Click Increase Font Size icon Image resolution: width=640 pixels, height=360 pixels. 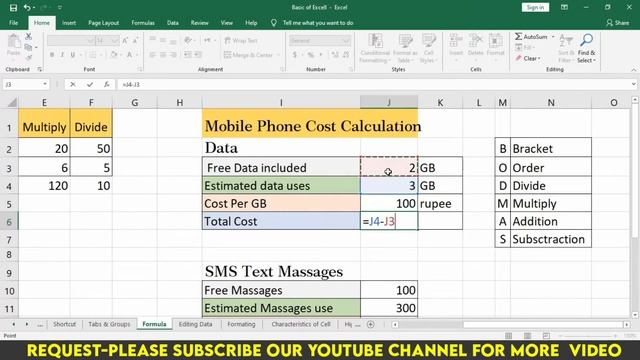125,40
